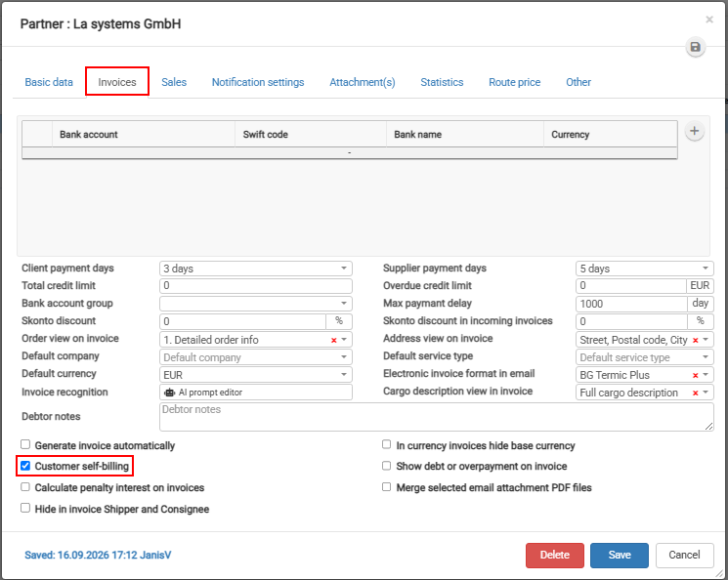Switch to the Other tab

click(x=578, y=82)
